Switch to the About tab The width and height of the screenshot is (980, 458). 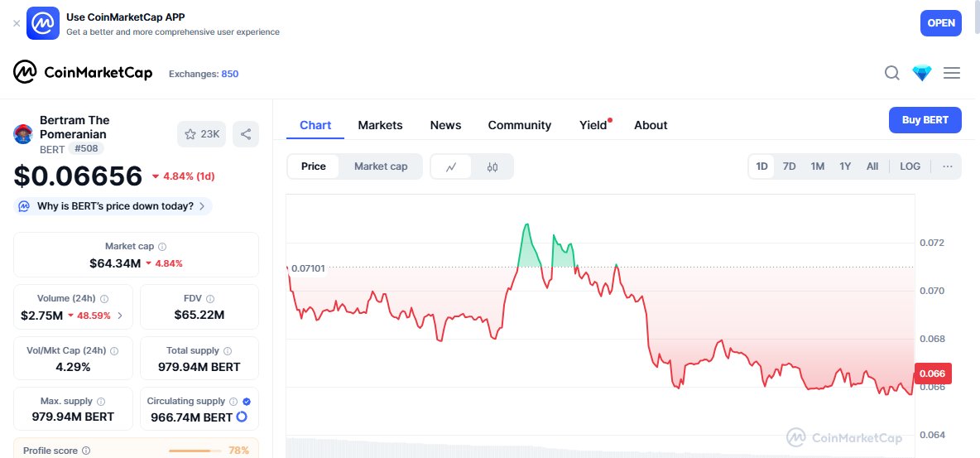click(651, 125)
